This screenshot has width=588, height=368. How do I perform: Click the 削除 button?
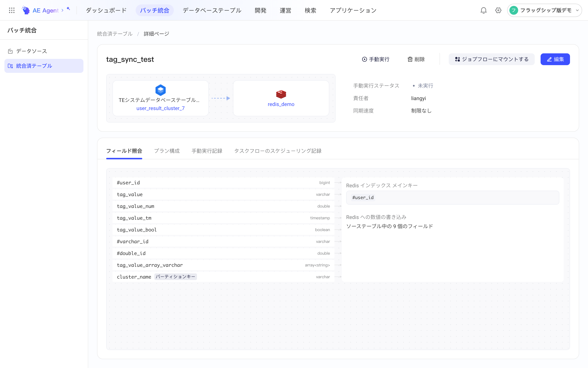tap(416, 59)
